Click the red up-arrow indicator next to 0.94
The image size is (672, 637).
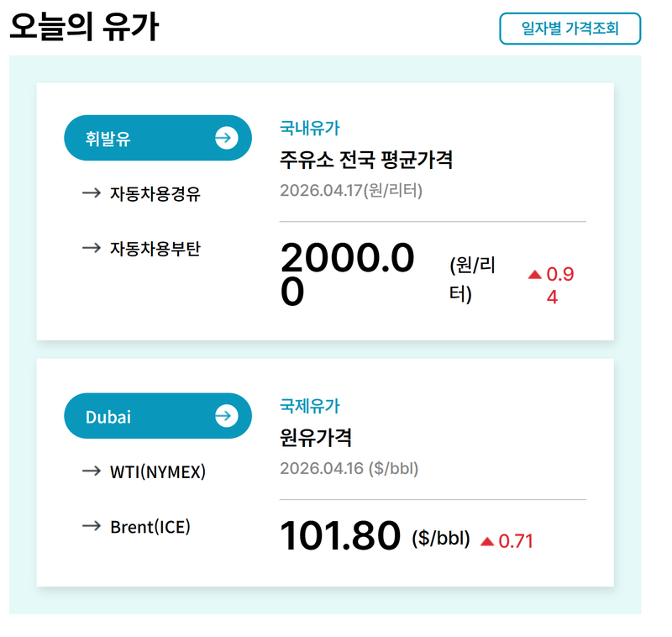tap(535, 273)
